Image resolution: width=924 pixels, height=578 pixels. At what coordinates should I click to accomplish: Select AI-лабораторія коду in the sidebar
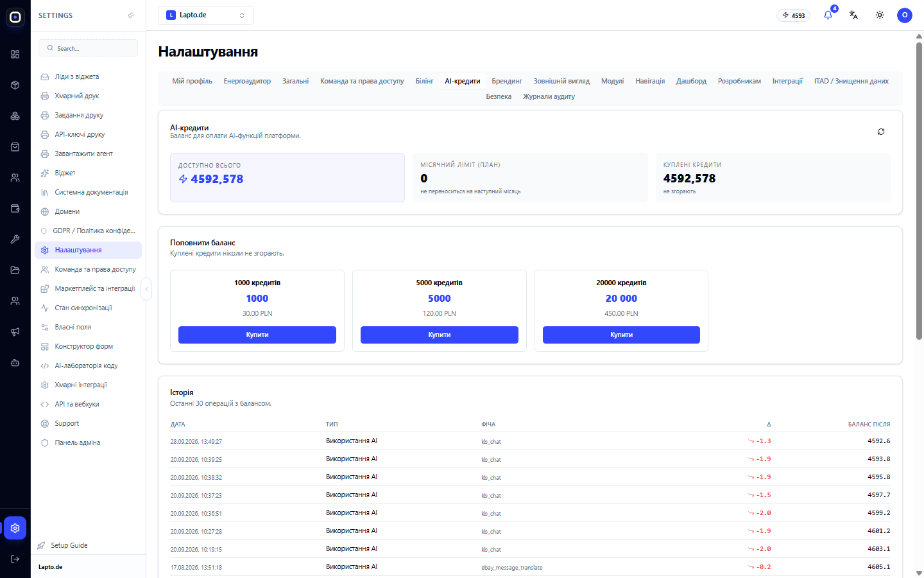pos(89,365)
